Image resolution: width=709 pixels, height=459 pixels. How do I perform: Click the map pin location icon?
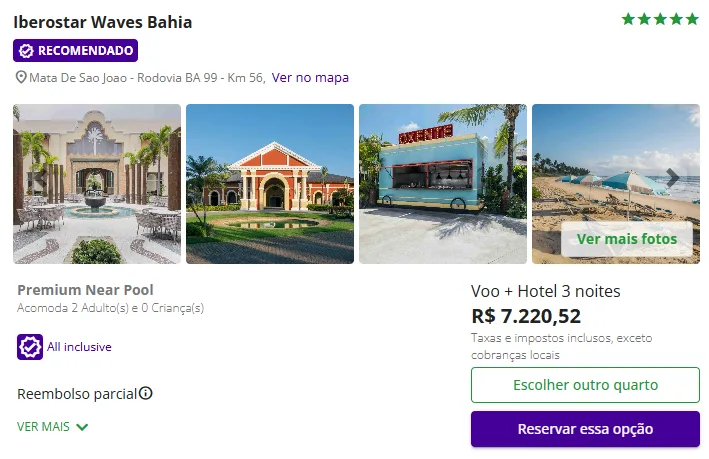click(x=20, y=78)
